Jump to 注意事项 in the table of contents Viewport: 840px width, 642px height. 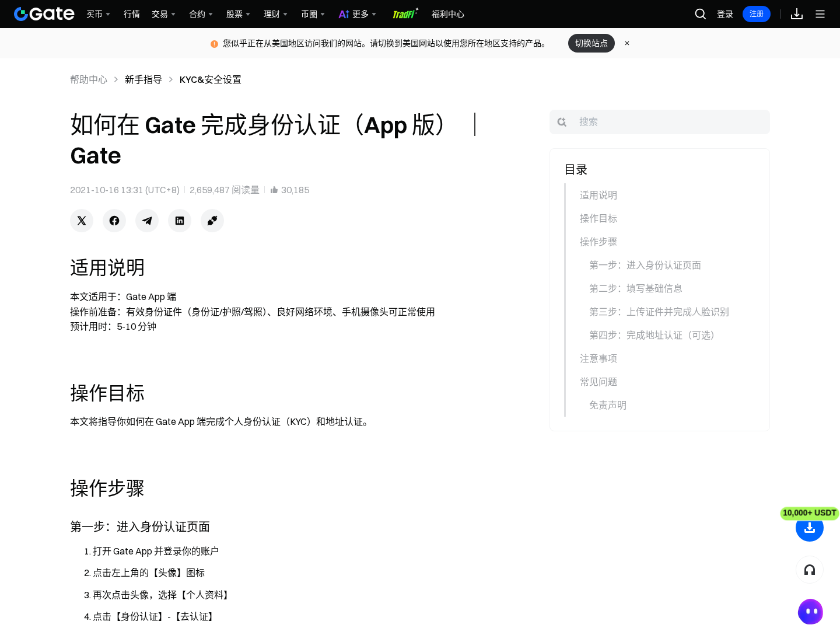pos(598,358)
